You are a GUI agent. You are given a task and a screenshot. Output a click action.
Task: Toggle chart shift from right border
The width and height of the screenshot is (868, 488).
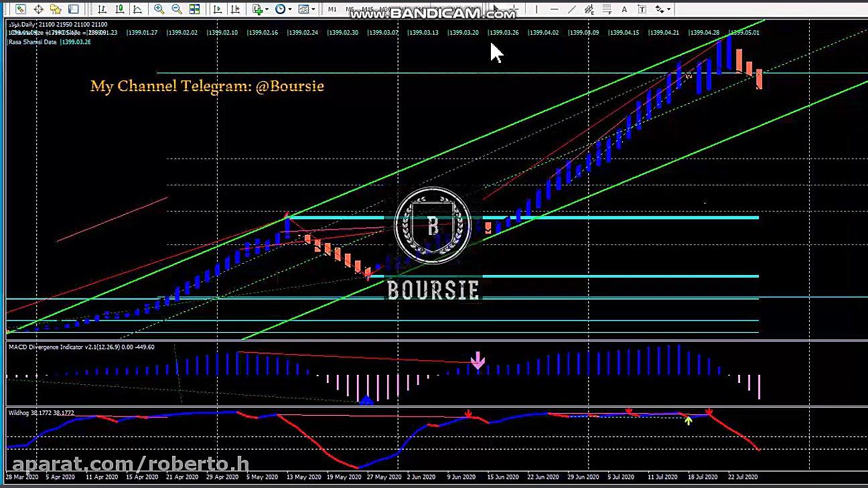tap(236, 9)
